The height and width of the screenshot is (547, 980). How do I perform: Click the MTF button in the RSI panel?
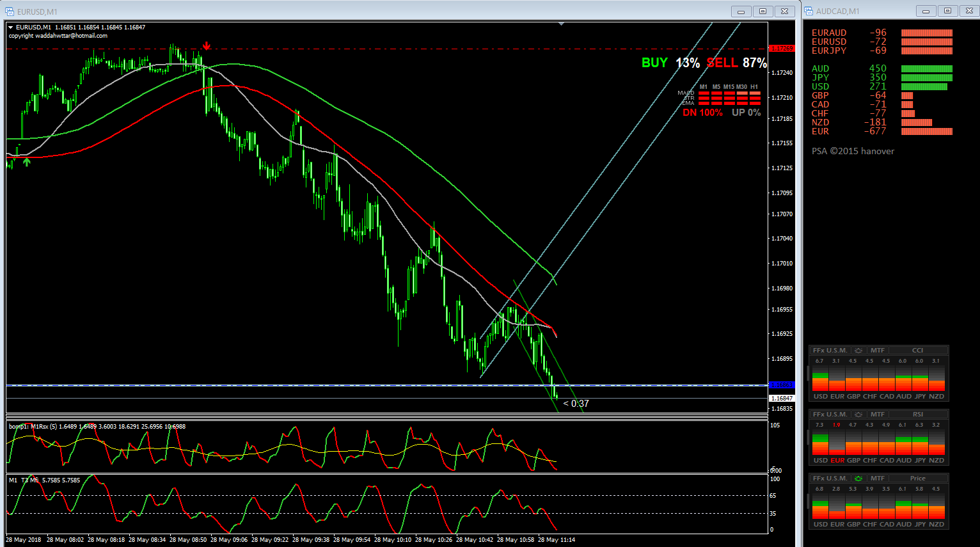point(878,415)
